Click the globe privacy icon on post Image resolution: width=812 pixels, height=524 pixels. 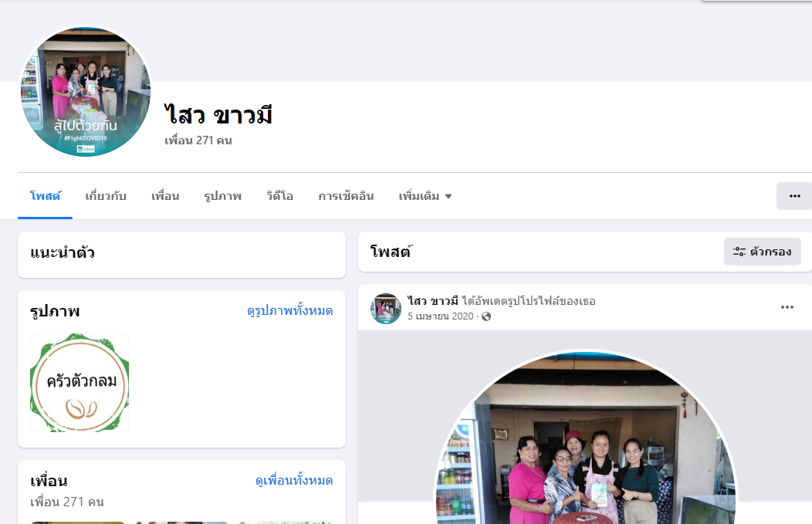[486, 316]
